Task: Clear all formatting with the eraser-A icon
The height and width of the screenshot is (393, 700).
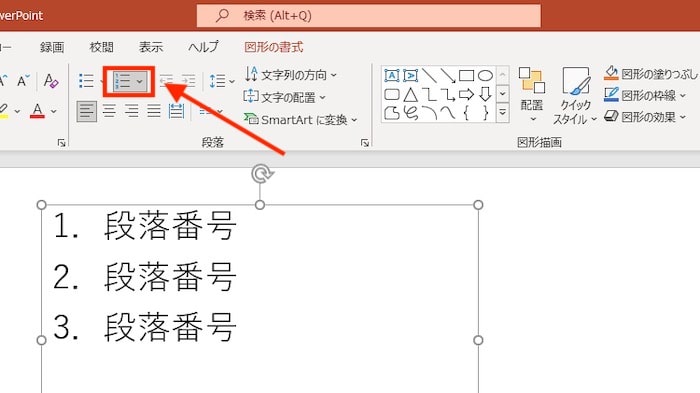Action: (51, 81)
